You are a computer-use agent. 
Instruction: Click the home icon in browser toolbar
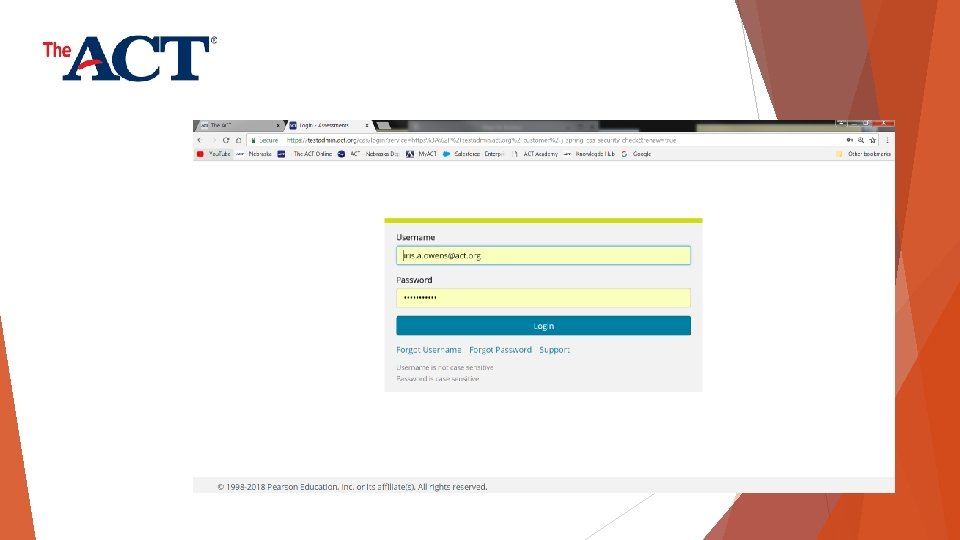(x=238, y=140)
